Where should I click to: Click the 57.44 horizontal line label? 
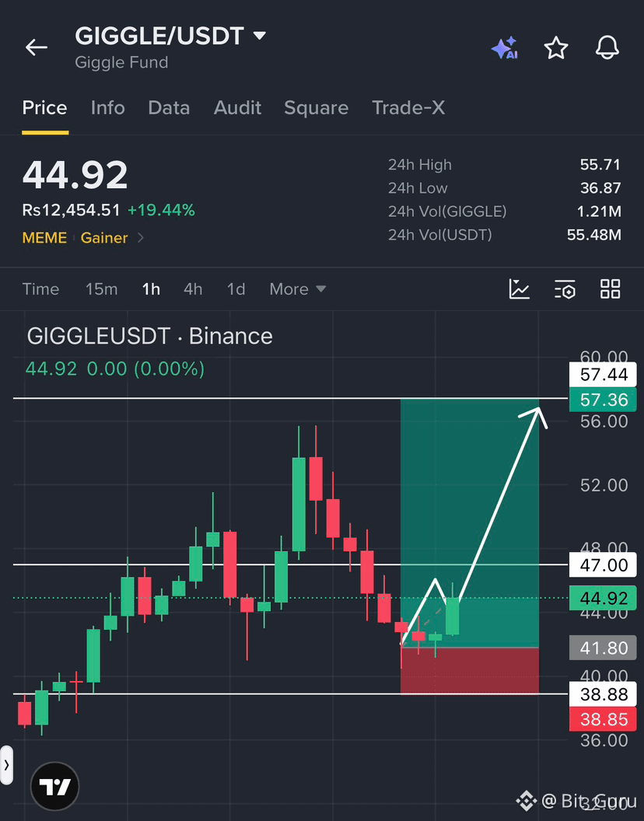click(603, 375)
